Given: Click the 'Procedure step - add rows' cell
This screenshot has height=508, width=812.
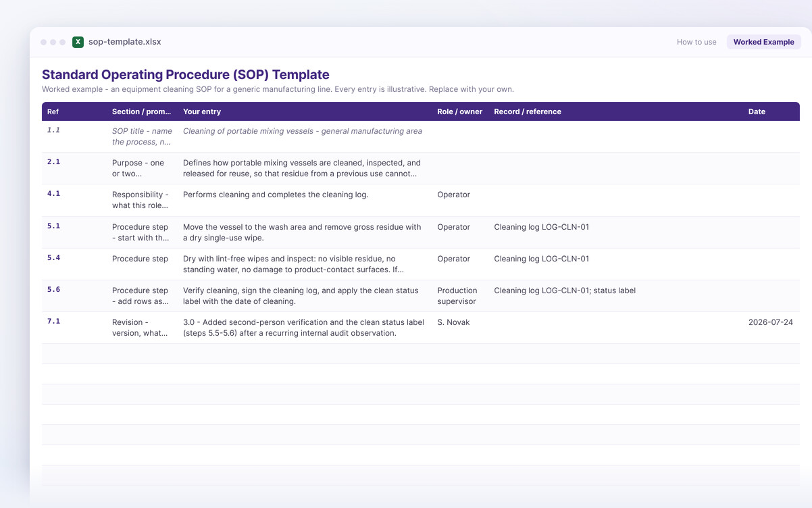Looking at the screenshot, I should (141, 296).
